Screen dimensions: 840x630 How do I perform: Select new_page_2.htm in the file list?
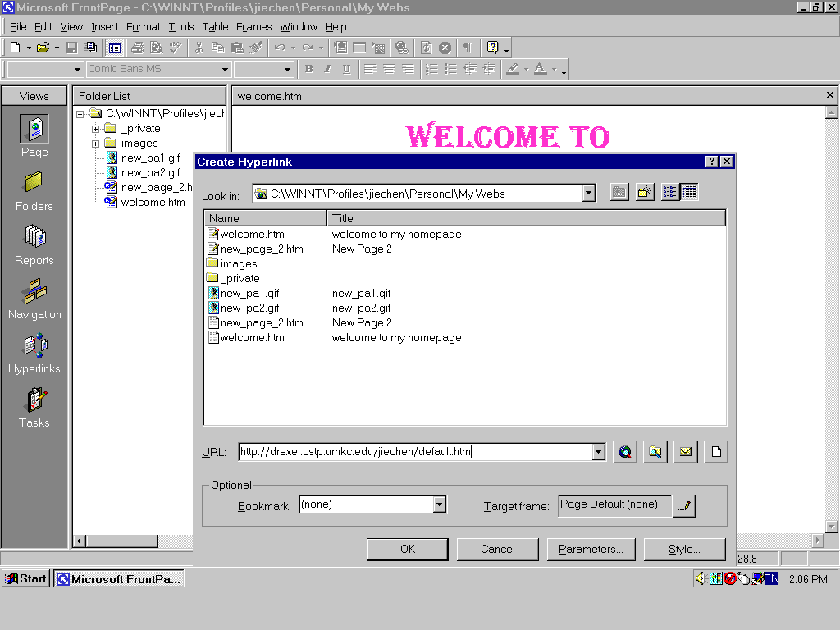[261, 249]
